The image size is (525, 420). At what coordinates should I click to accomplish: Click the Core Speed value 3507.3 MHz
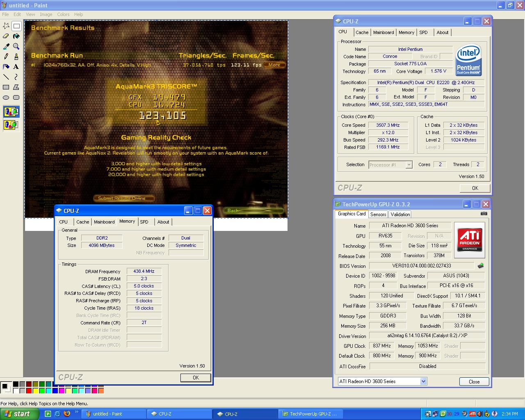(x=388, y=125)
